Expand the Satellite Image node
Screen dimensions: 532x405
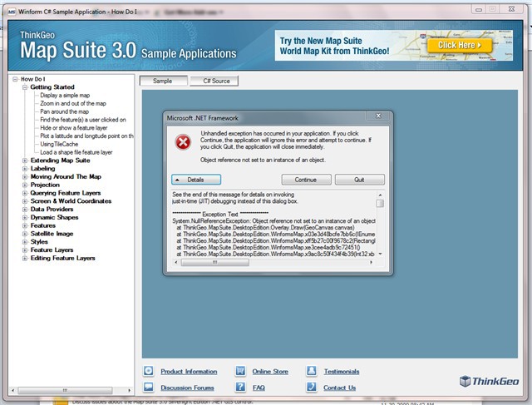click(x=25, y=234)
